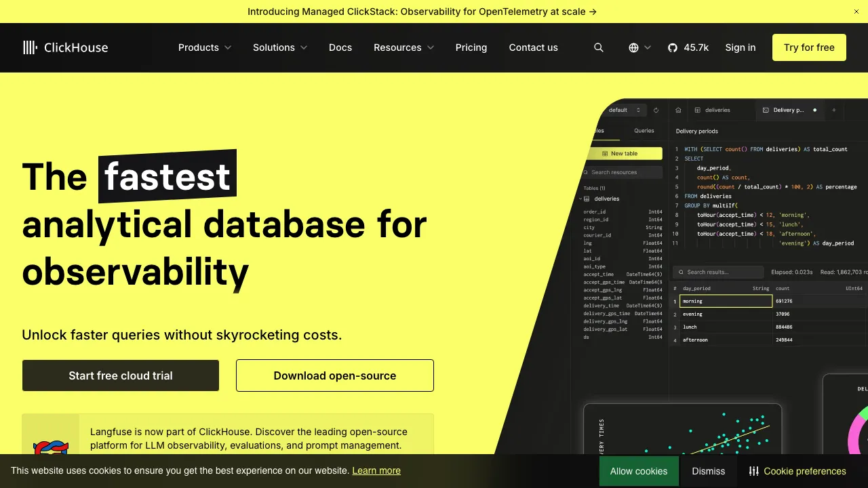Click the Cookie preferences sliders icon
The width and height of the screenshot is (868, 488).
pos(753,471)
